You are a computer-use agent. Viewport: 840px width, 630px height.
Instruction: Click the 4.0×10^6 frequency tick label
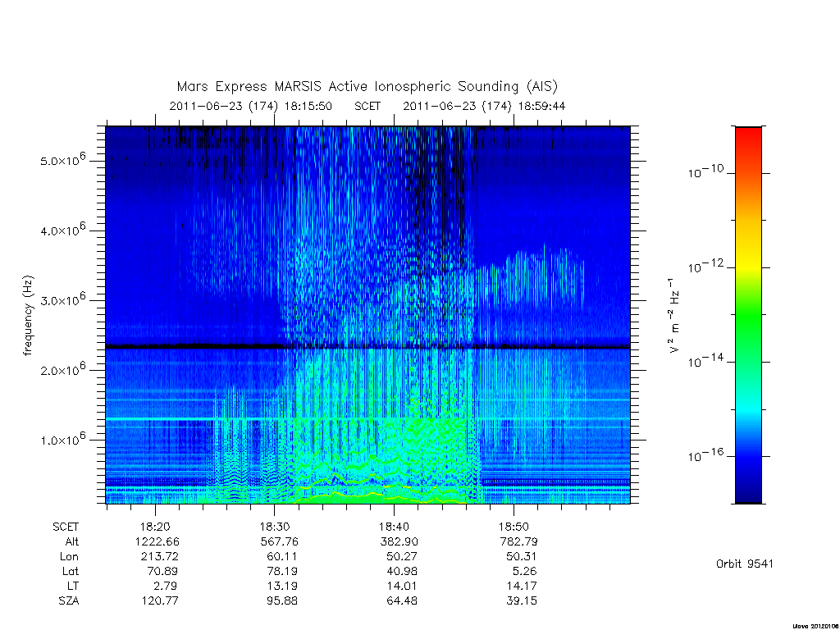[x=62, y=230]
